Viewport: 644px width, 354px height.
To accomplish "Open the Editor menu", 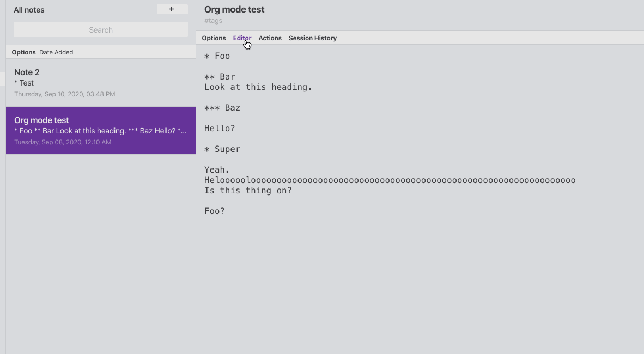I will pos(242,38).
